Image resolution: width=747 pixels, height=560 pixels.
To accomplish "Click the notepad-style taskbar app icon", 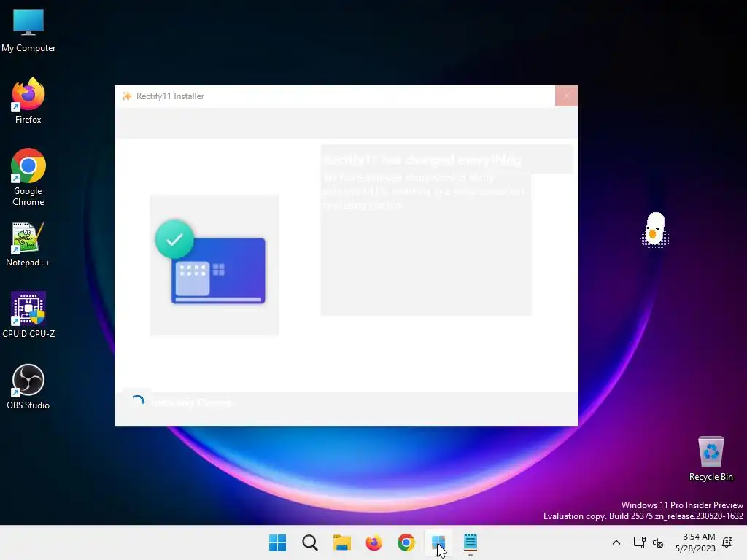I will pos(471,542).
